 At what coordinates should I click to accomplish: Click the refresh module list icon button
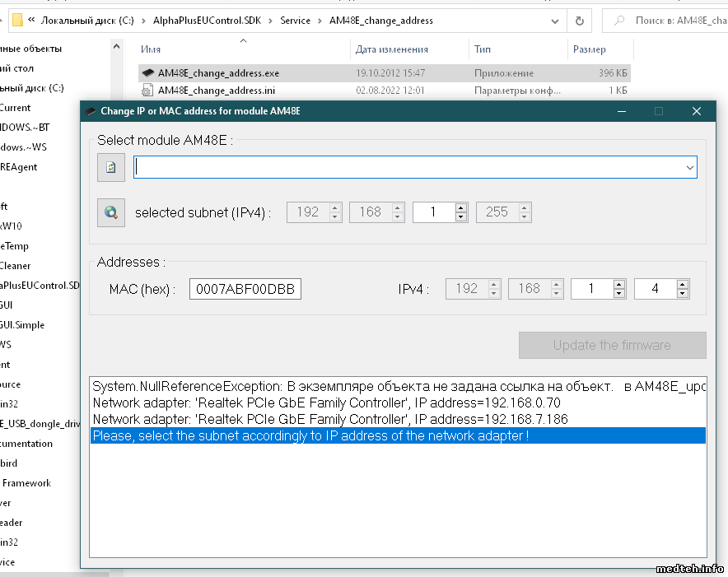tap(110, 167)
